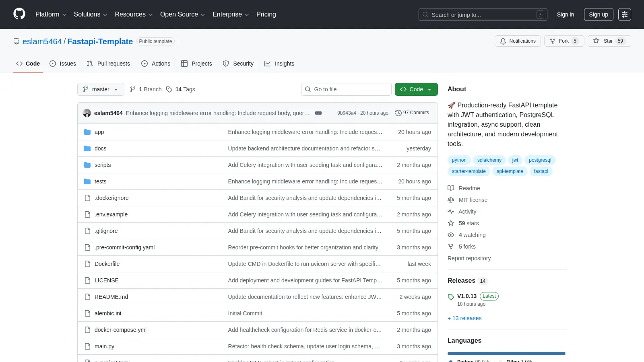Screen dimensions: 644x362
Task: Open the green Code dropdown button
Action: point(416,89)
